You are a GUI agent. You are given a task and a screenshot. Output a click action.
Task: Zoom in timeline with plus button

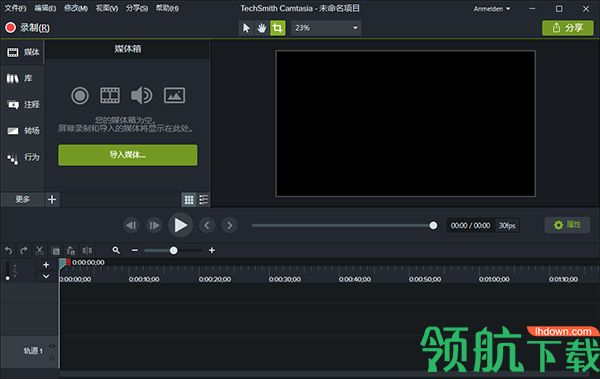click(x=212, y=250)
